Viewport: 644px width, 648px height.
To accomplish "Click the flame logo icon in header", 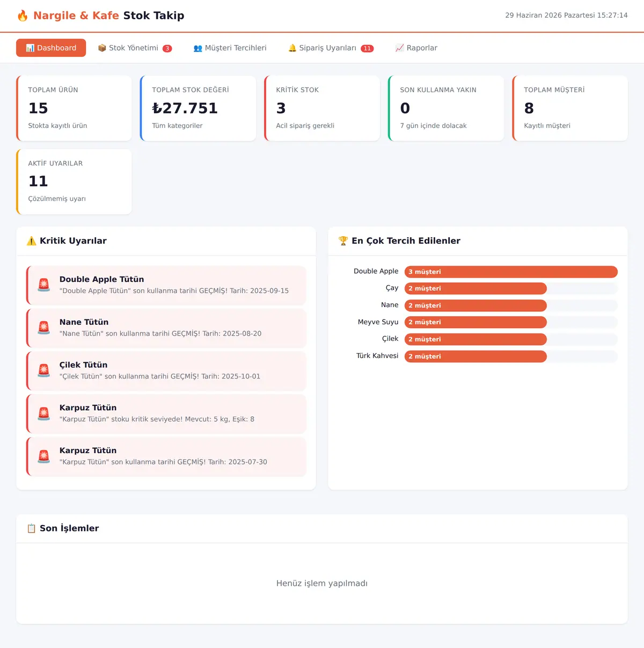I will (x=23, y=16).
